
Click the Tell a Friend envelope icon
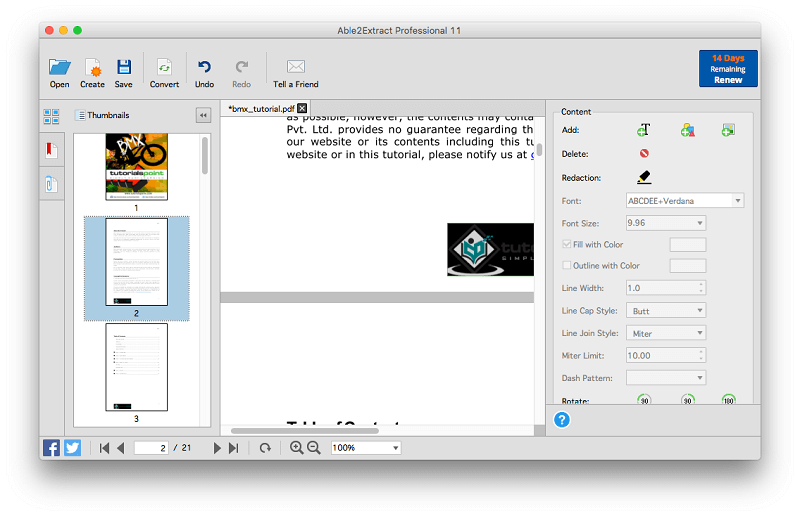click(296, 66)
